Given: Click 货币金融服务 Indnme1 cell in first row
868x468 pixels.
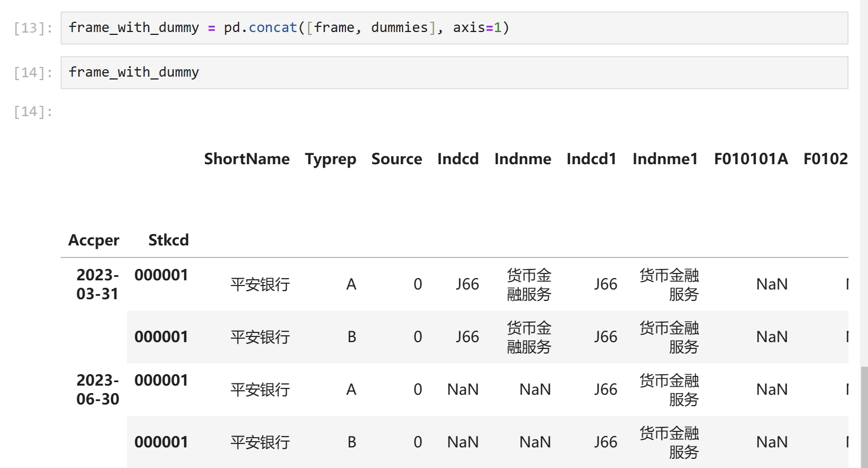Looking at the screenshot, I should pos(669,284).
